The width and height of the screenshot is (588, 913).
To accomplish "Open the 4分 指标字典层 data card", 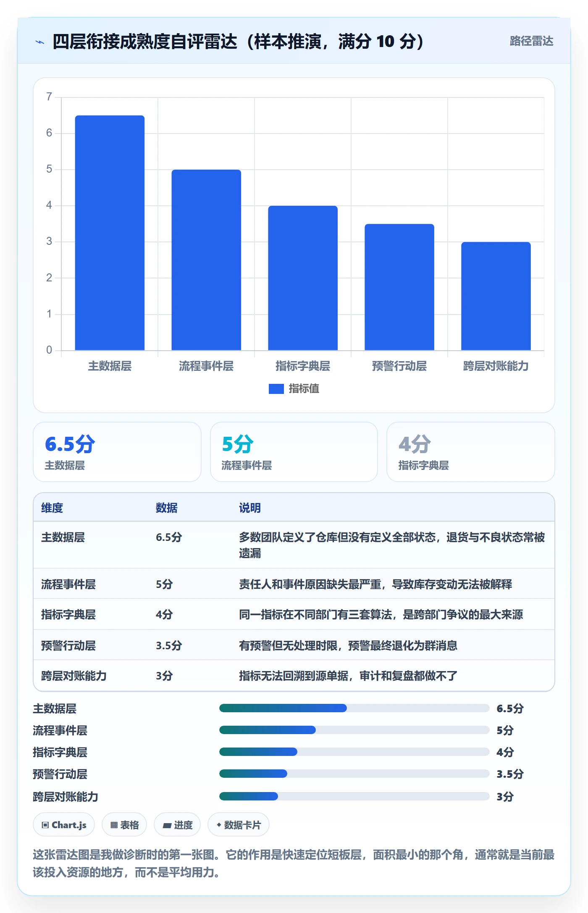I will [471, 452].
